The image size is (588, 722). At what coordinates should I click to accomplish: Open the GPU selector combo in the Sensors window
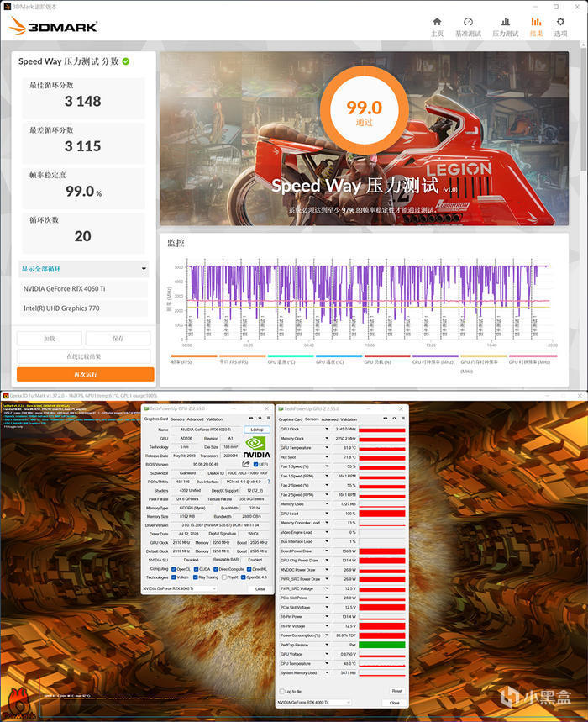click(314, 702)
